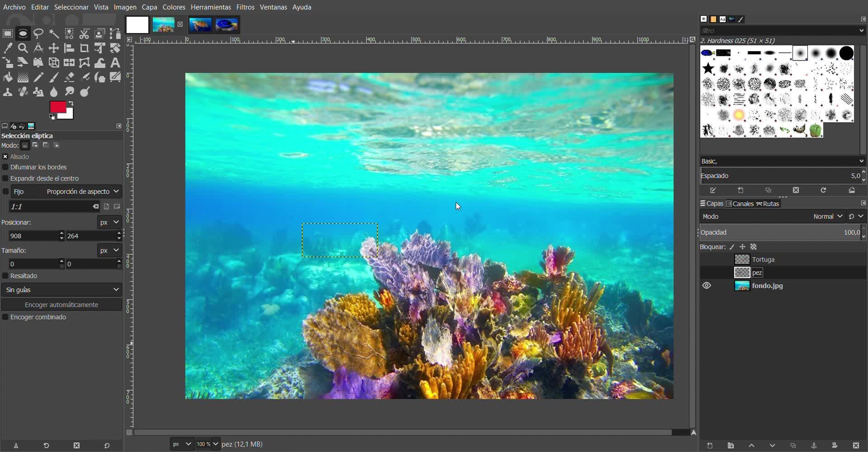This screenshot has width=868, height=452.
Task: Open the Filtros menu
Action: tap(245, 7)
